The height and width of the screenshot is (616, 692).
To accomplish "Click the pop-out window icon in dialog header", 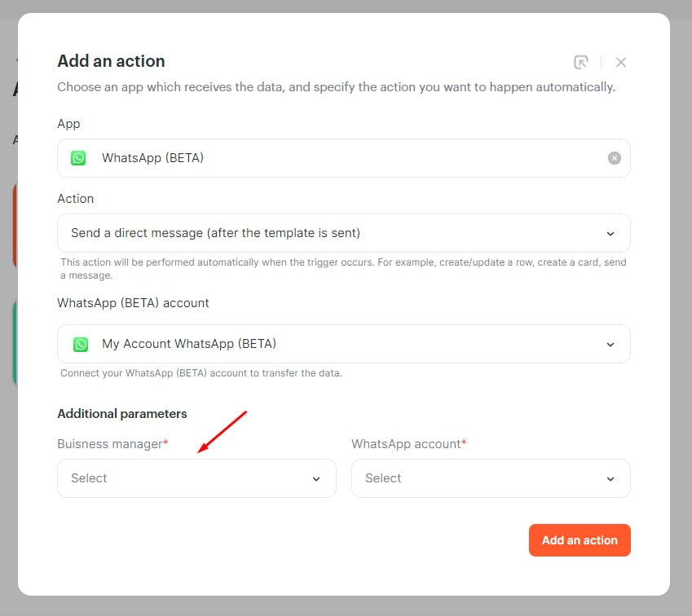I will coord(581,62).
